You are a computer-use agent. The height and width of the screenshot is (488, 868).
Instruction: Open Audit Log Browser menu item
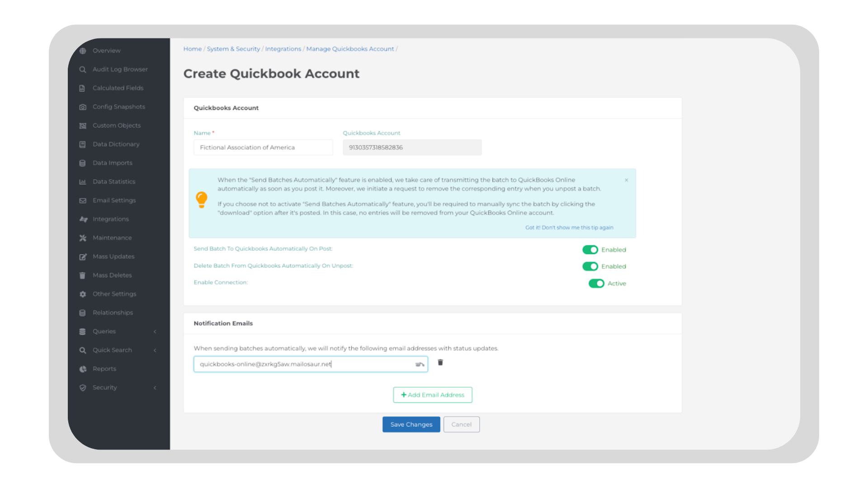(x=120, y=69)
